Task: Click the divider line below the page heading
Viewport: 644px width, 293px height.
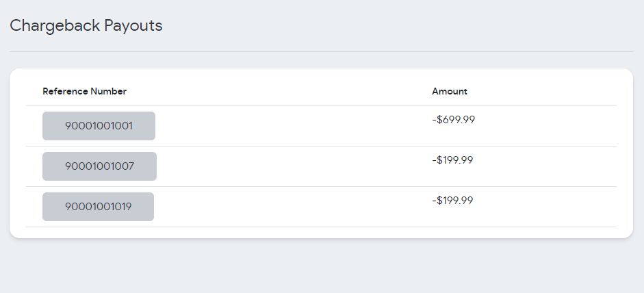Action: [x=321, y=51]
